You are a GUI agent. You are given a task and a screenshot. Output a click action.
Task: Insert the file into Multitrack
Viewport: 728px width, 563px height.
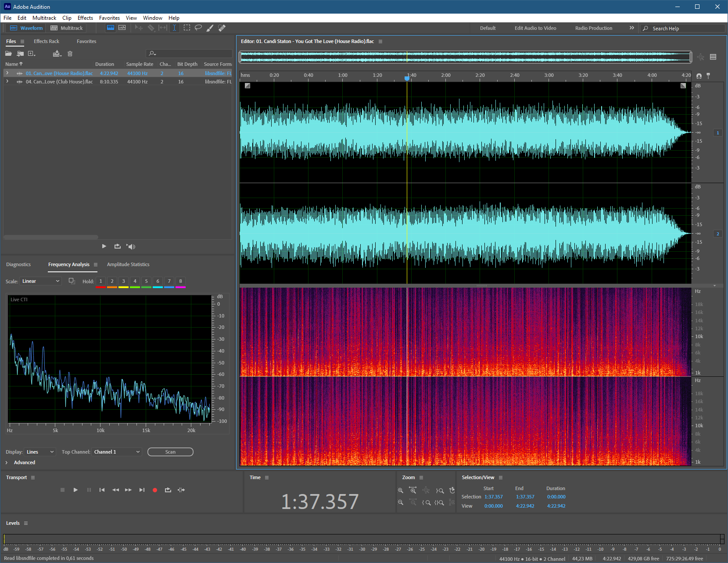(x=57, y=54)
